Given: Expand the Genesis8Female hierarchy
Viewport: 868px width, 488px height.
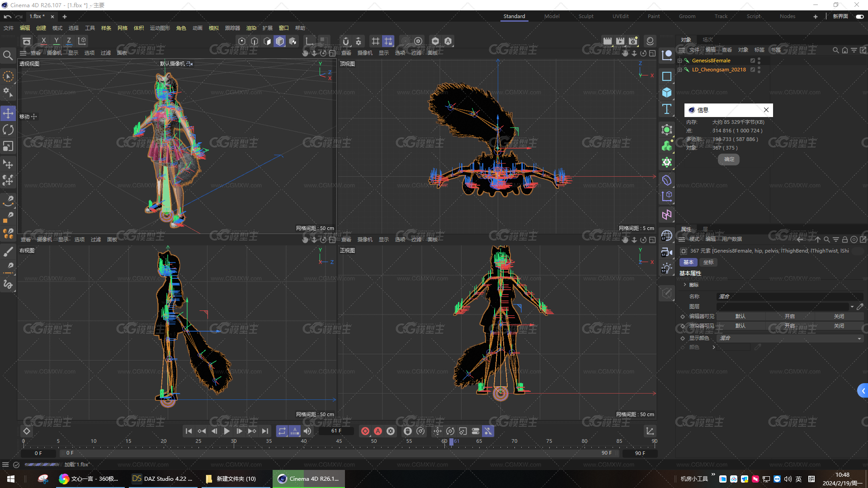Looking at the screenshot, I should coord(679,61).
